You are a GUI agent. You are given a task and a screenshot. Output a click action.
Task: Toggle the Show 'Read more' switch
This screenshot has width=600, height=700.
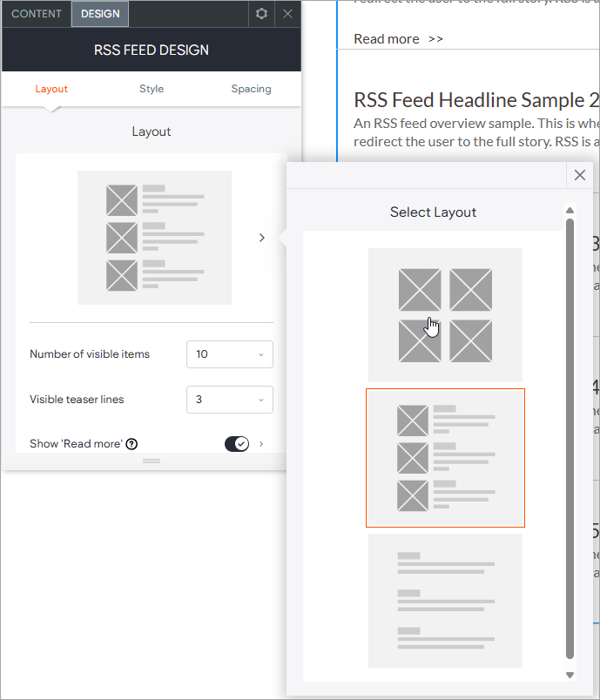click(x=237, y=444)
